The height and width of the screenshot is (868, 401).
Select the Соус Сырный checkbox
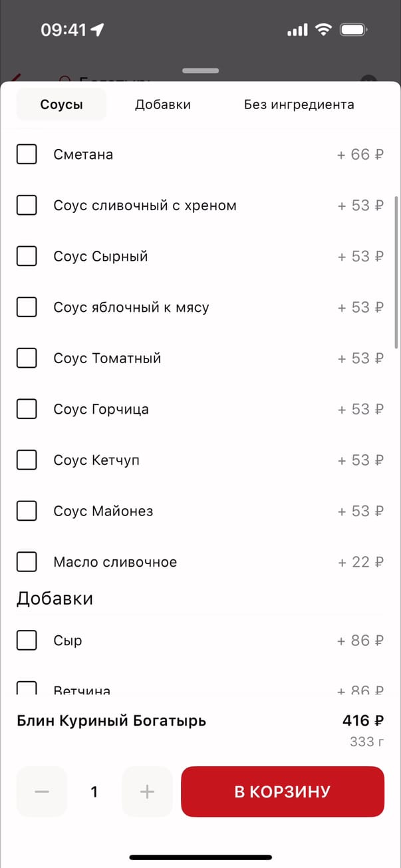click(27, 257)
